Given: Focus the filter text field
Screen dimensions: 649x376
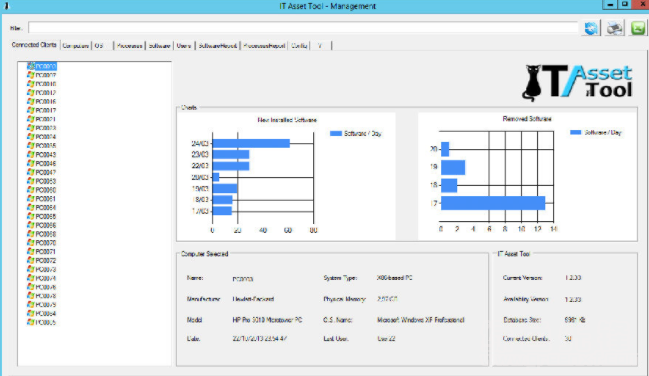Looking at the screenshot, I should [x=303, y=28].
